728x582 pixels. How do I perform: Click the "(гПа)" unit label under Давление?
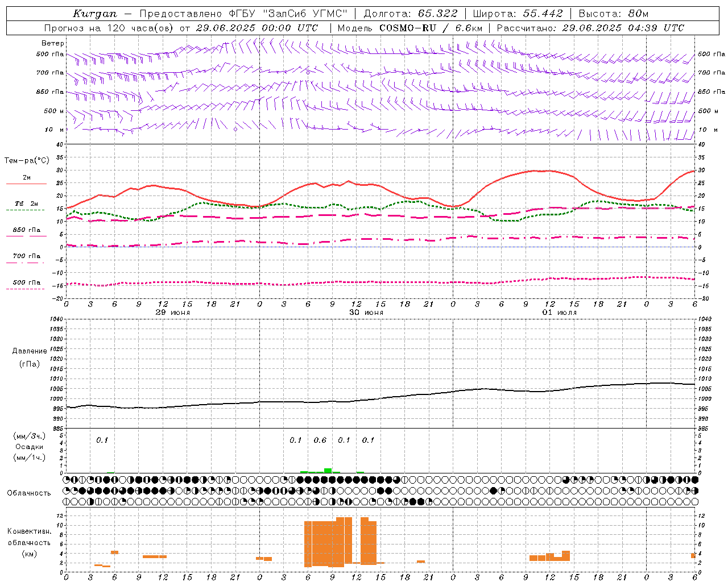(30, 364)
